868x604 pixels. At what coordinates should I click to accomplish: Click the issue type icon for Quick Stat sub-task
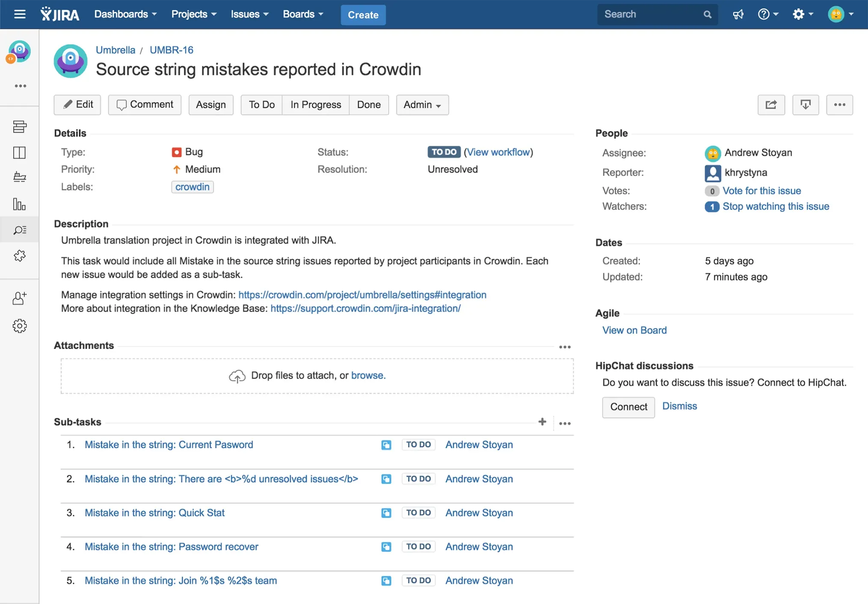coord(386,513)
